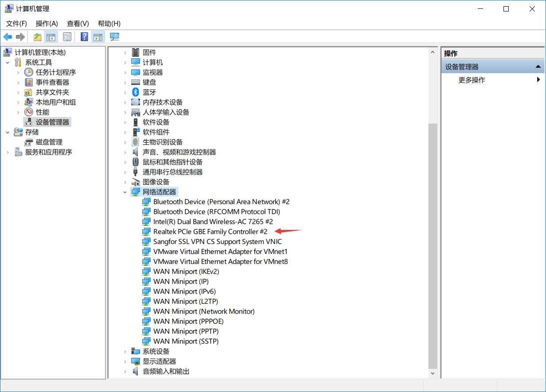Click the camera icon of 图像设备
This screenshot has height=392, width=546.
coord(136,182)
